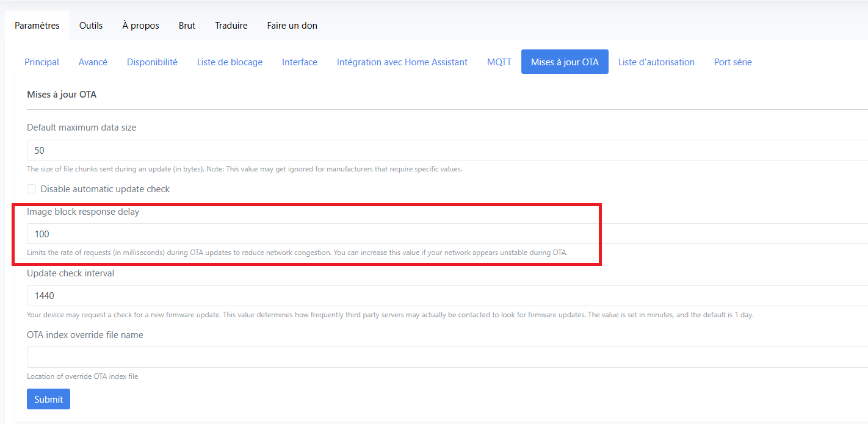Open Intégration avec Home Assistant tab
Screen dimensions: 868x424
coord(402,62)
